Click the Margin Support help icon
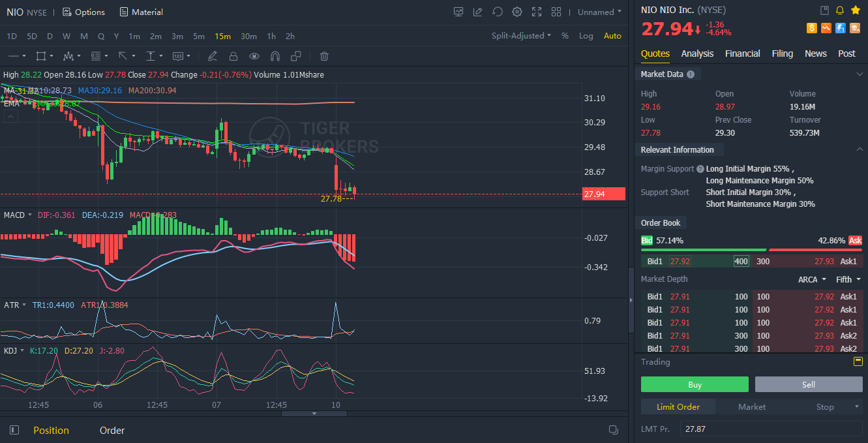This screenshot has width=868, height=443. (700, 169)
